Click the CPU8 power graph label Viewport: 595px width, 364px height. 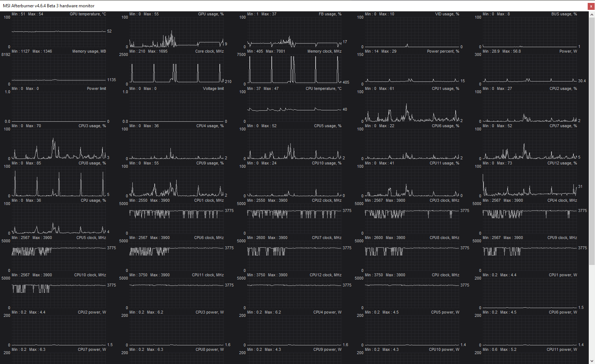coord(210,349)
